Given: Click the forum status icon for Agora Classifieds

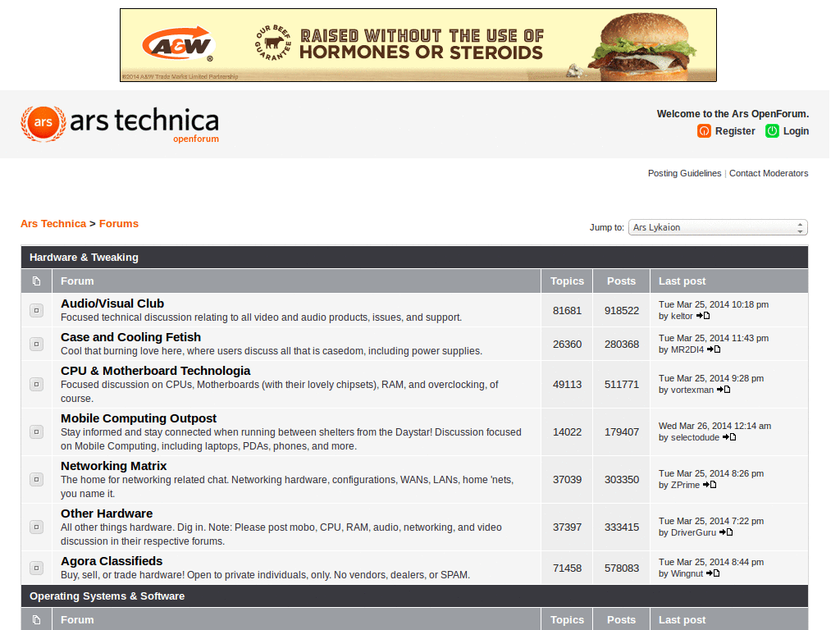Looking at the screenshot, I should (36, 568).
